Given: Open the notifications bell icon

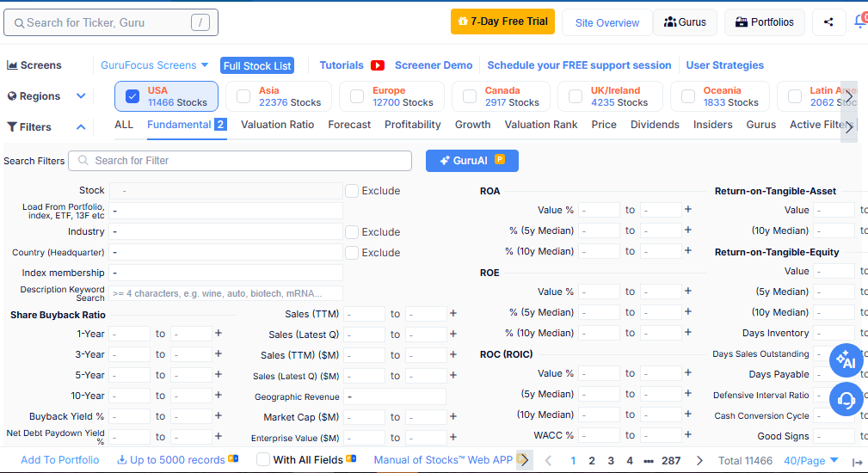Looking at the screenshot, I should 861,21.
